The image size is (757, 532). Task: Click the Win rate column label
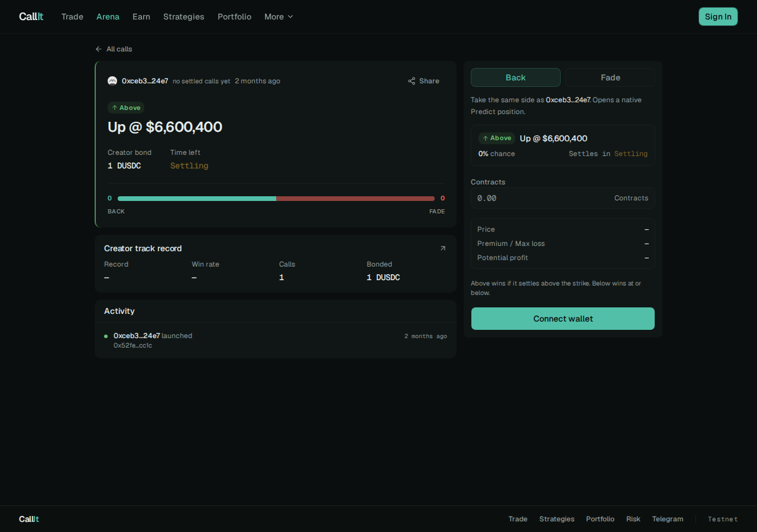point(205,264)
